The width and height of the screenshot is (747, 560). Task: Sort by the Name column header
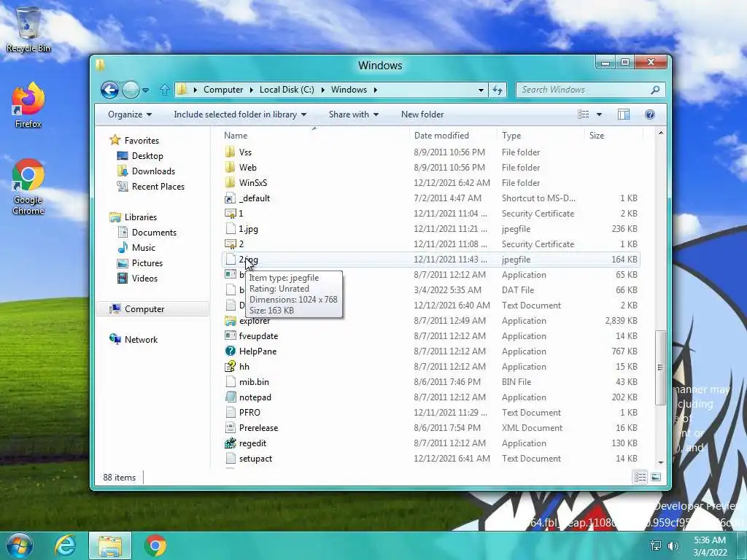point(236,135)
